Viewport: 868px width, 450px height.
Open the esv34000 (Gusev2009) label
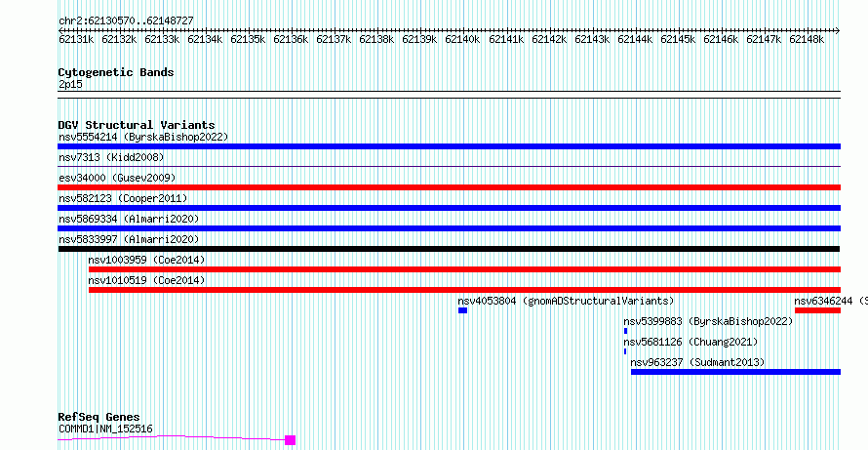pos(117,178)
